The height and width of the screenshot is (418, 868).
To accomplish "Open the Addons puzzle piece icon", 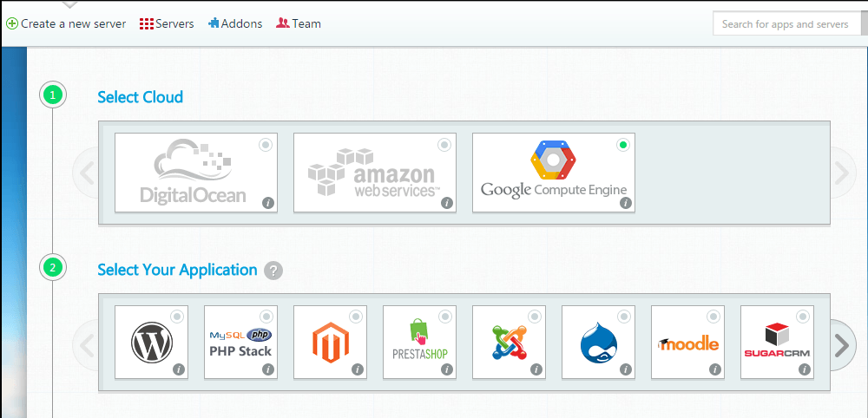I will point(214,23).
